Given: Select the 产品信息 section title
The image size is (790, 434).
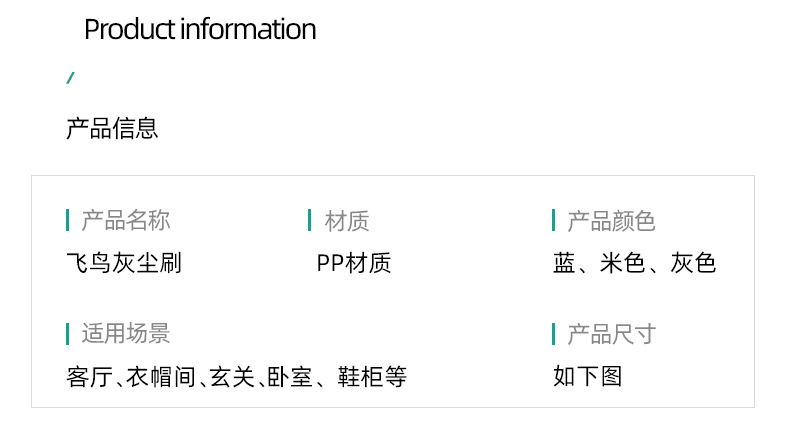Looking at the screenshot, I should (x=112, y=128).
